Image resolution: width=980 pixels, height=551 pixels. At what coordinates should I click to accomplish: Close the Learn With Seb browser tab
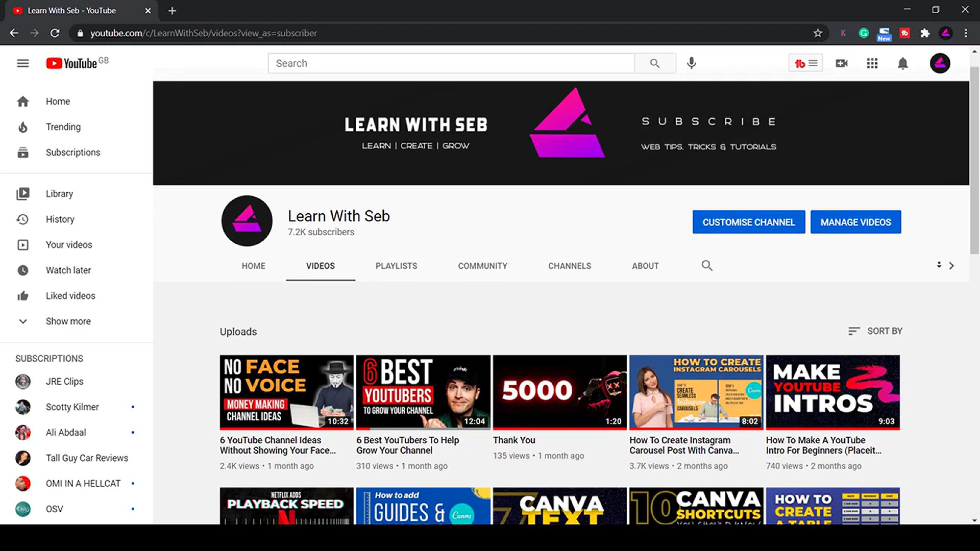[x=148, y=11]
